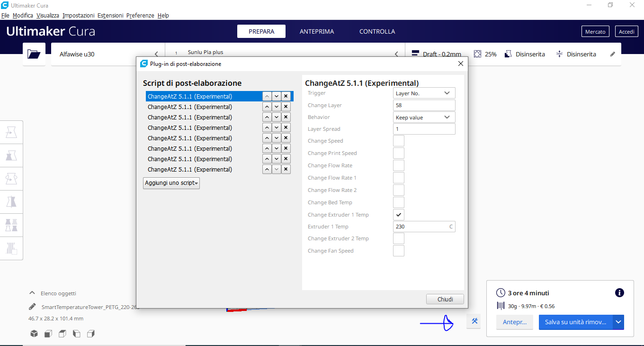Switch to front view cube icon
This screenshot has width=644, height=346.
click(x=48, y=334)
